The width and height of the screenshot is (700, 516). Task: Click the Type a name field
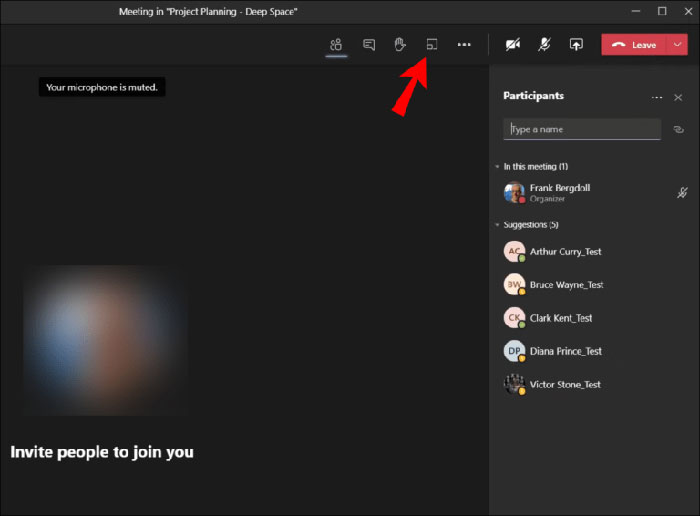pos(582,129)
